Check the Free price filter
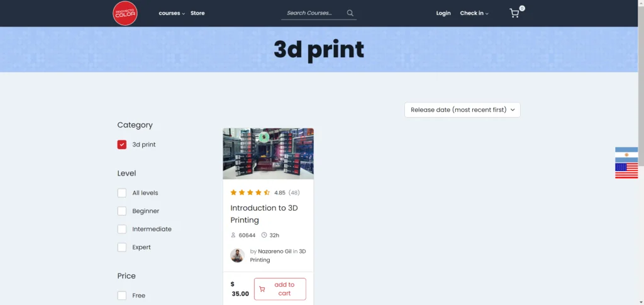The height and width of the screenshot is (305, 644). 122,296
